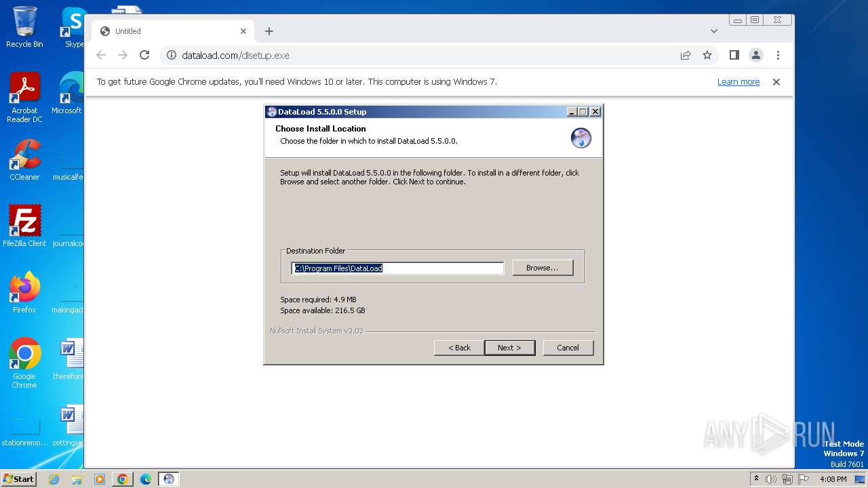Image resolution: width=868 pixels, height=488 pixels.
Task: Open the Browse folder dialog
Action: point(542,268)
